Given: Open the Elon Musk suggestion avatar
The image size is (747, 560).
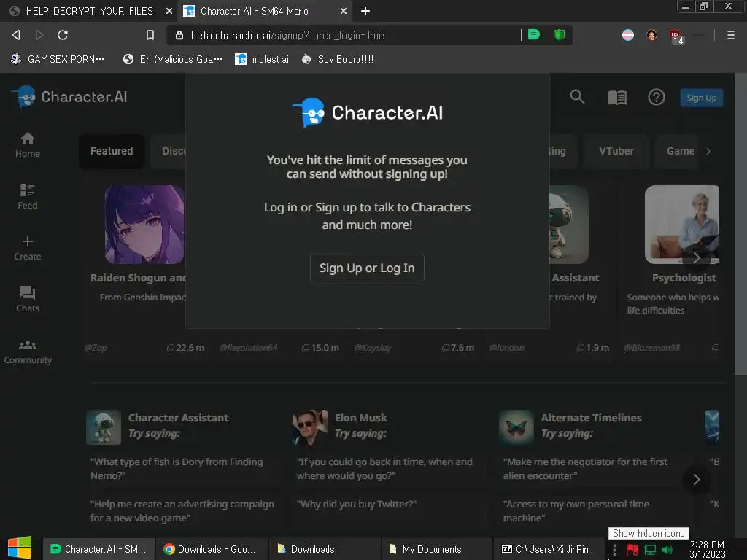Looking at the screenshot, I should 309,427.
